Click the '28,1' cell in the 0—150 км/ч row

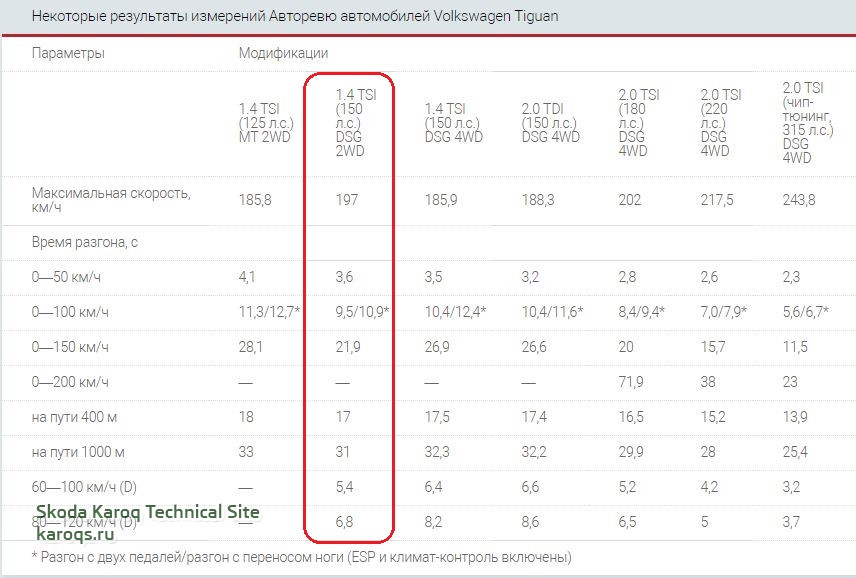[251, 347]
